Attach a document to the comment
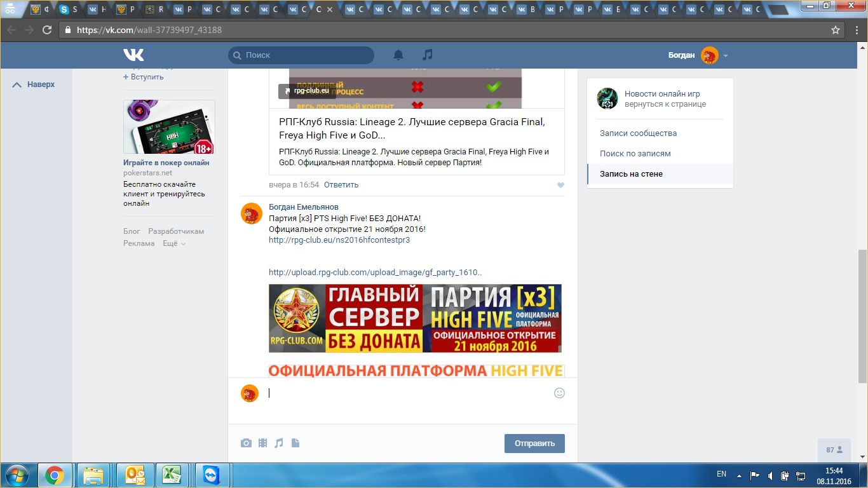Image resolution: width=868 pixels, height=488 pixels. coord(295,443)
